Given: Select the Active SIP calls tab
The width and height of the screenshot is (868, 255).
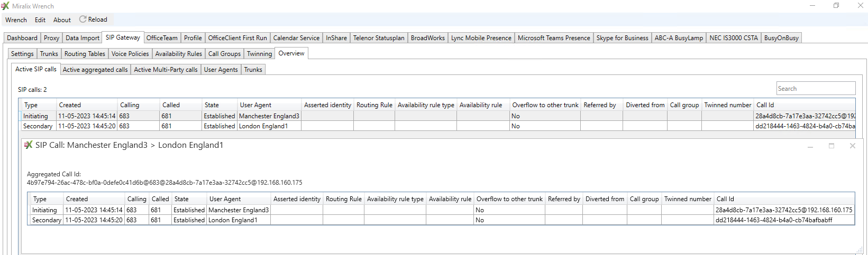Looking at the screenshot, I should (35, 69).
